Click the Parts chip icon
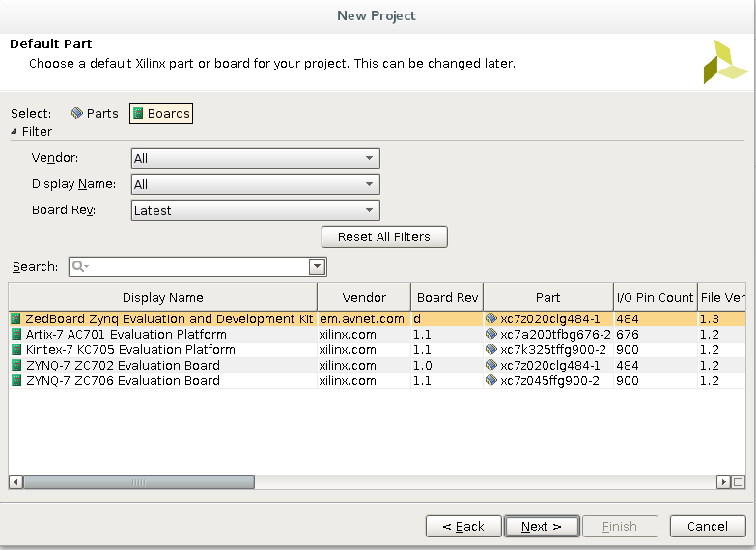Image resolution: width=756 pixels, height=550 pixels. [x=76, y=113]
